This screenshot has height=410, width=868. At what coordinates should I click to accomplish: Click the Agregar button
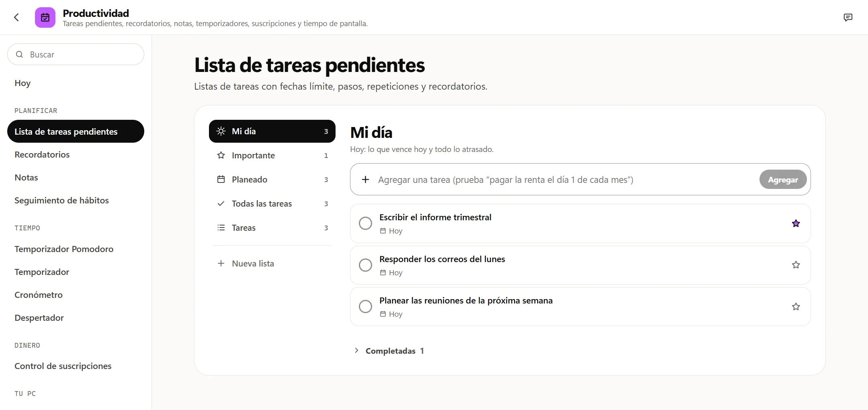point(783,180)
